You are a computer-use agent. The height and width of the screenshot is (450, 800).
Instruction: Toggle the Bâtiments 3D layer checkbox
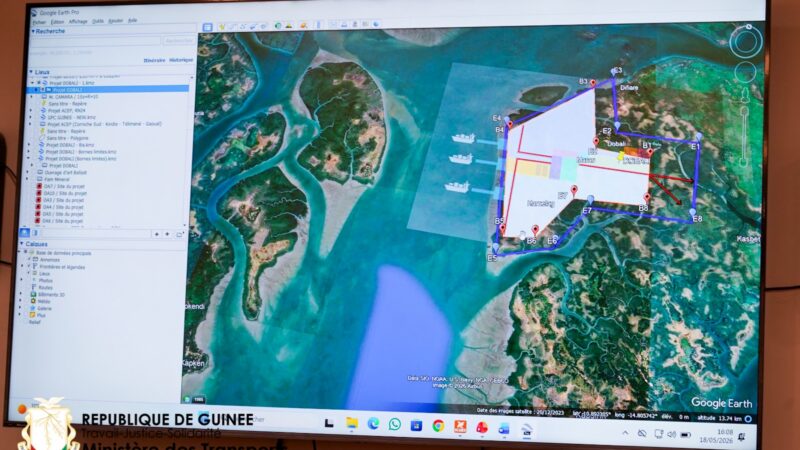point(27,294)
